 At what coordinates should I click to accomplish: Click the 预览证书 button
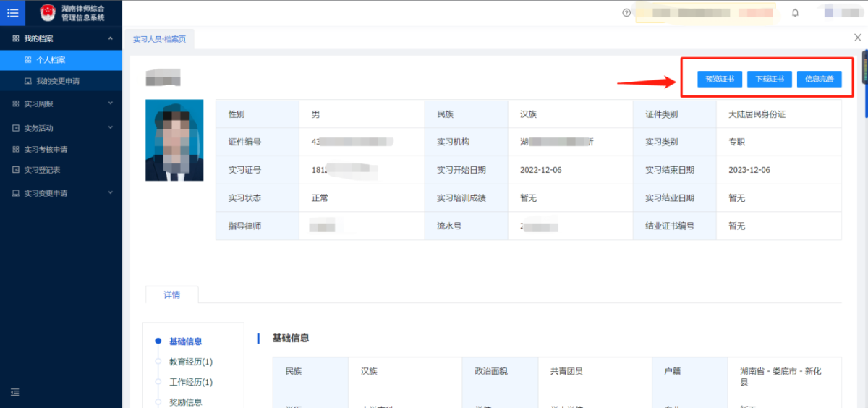click(x=720, y=80)
